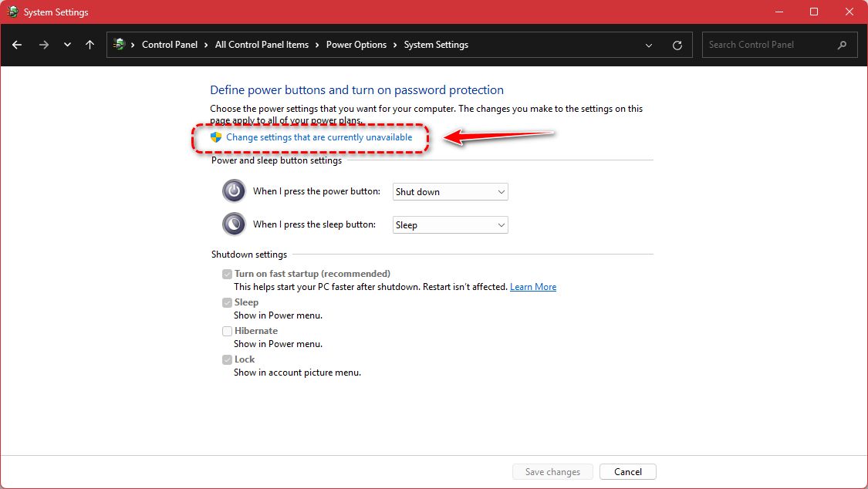Click the power button icon
Screen dimensions: 868x489
coord(234,191)
